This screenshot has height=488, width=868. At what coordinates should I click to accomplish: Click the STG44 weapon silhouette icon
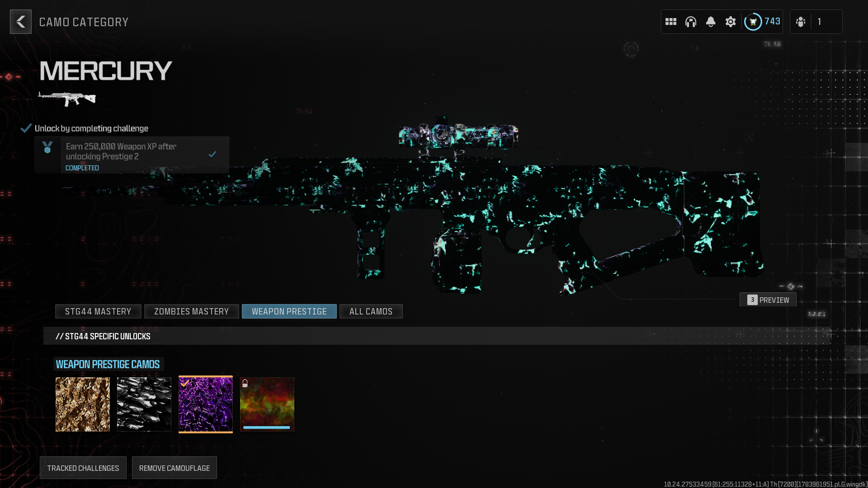[x=67, y=99]
